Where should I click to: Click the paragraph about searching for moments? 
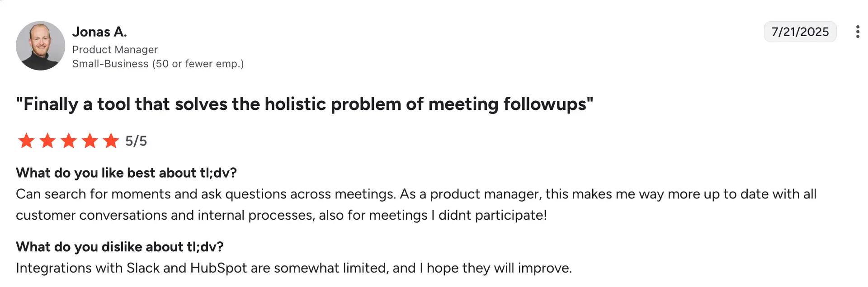click(416, 194)
